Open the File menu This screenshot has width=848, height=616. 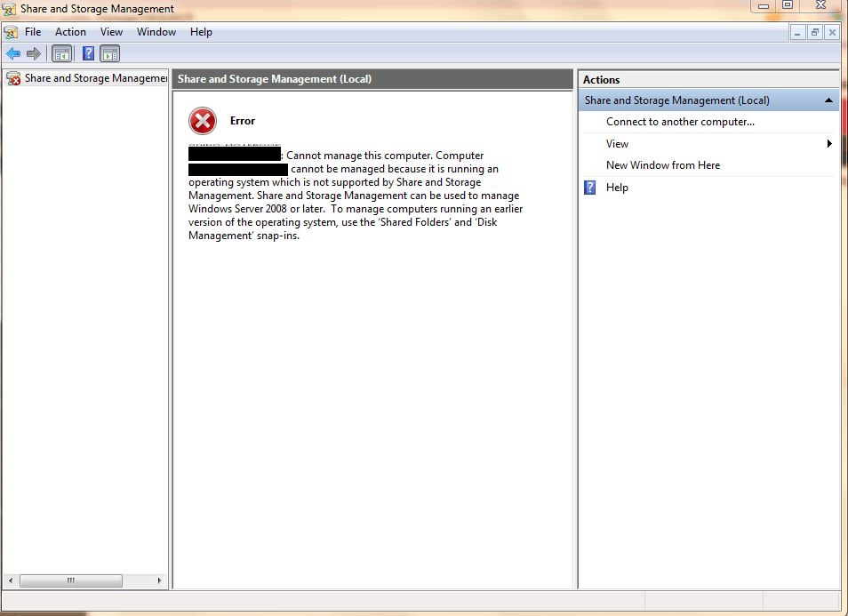tap(33, 32)
